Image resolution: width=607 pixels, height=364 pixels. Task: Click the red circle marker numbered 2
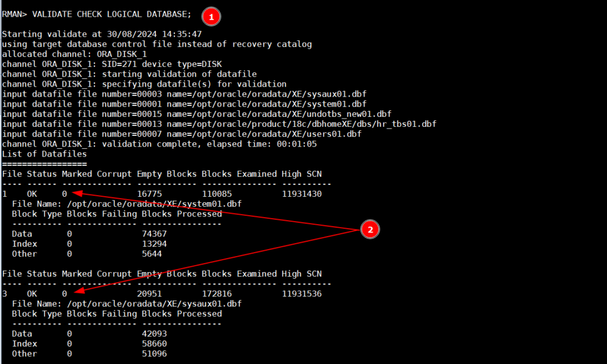pos(370,231)
